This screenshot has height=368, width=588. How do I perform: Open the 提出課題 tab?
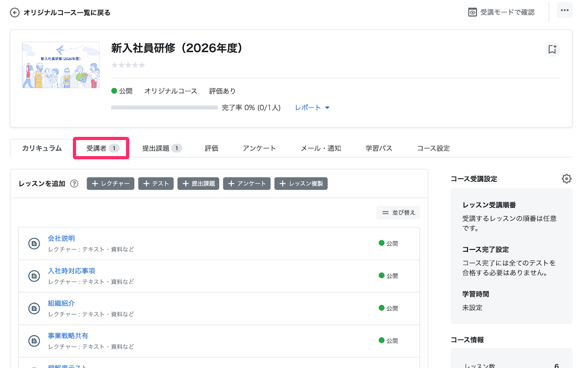point(162,148)
